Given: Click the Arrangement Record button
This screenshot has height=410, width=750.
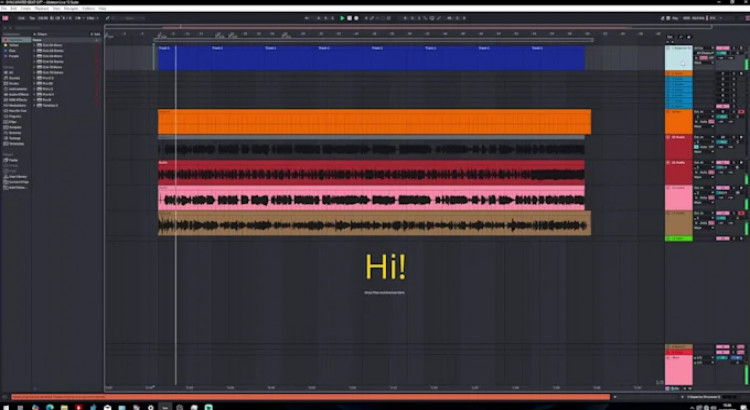Looking at the screenshot, I should 357,18.
